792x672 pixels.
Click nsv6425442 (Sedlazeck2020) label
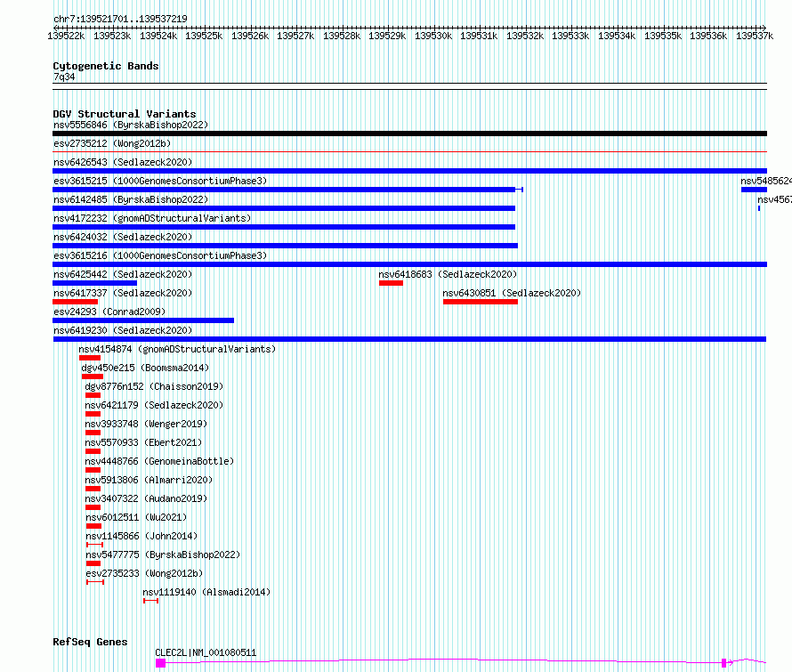tap(123, 274)
